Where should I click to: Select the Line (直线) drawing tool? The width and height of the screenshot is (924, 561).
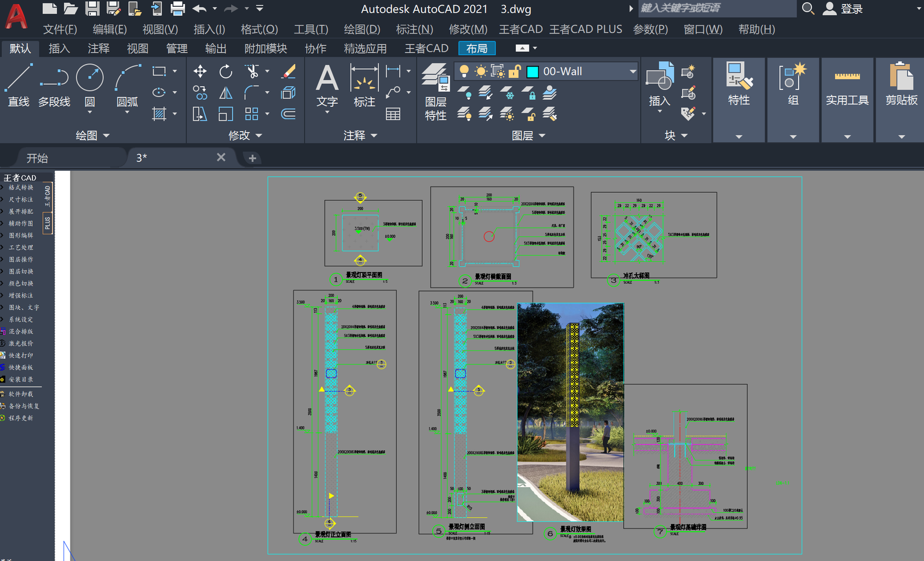18,85
